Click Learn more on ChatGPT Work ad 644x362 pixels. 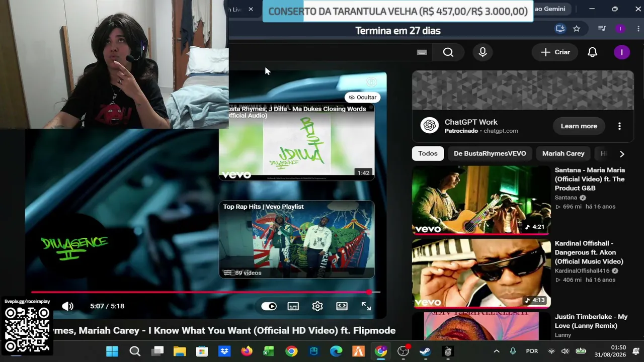tap(579, 126)
